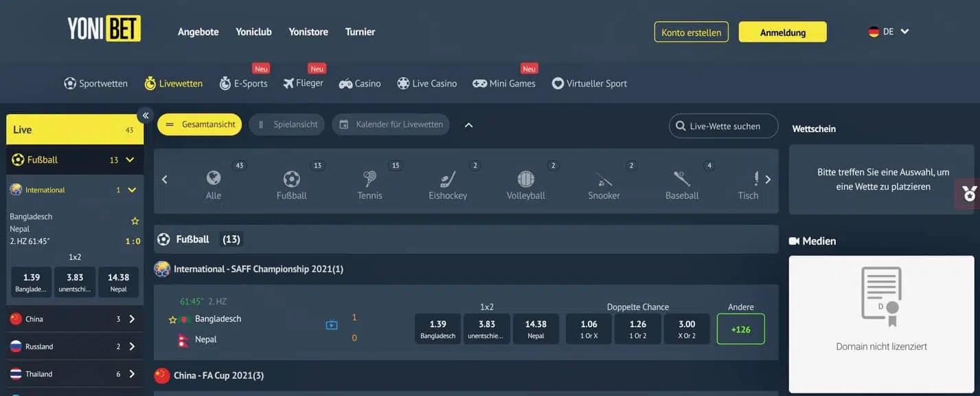Open the Sportwetten section
980x396 pixels.
point(95,83)
